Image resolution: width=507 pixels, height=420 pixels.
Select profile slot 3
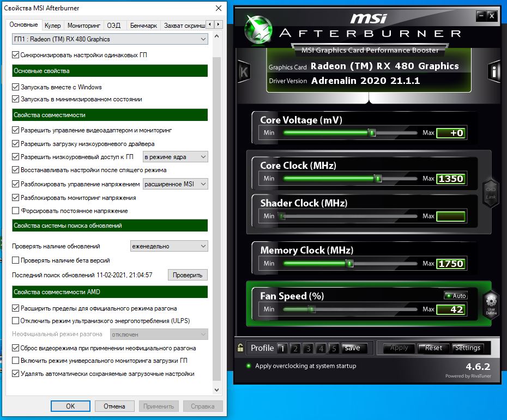(x=308, y=348)
